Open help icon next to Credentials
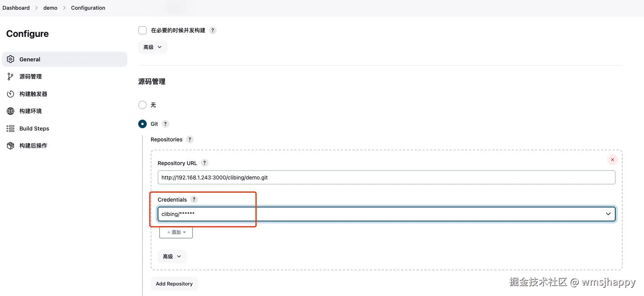The image size is (644, 296). (194, 200)
